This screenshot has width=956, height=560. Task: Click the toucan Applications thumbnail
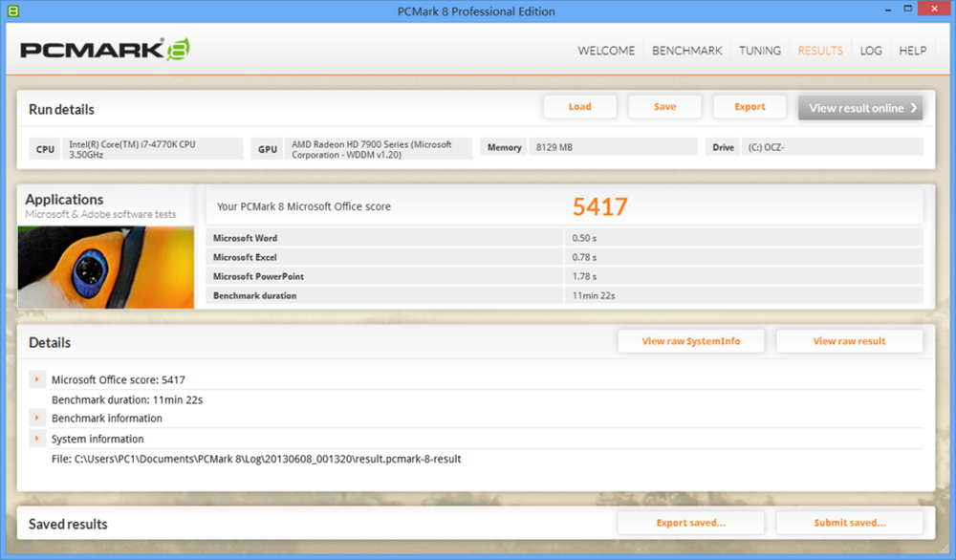pyautogui.click(x=106, y=267)
